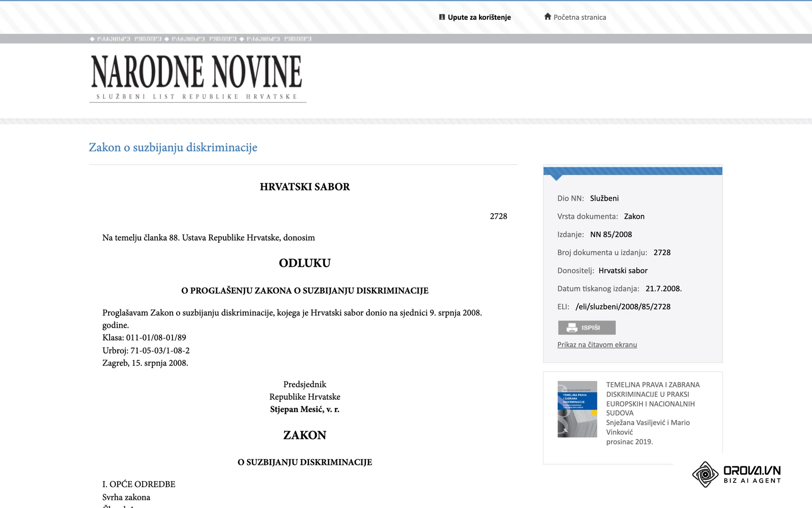Viewport: 812px width, 508px height.
Task: Click the Izdanje value NN 85/2008
Action: [611, 235]
